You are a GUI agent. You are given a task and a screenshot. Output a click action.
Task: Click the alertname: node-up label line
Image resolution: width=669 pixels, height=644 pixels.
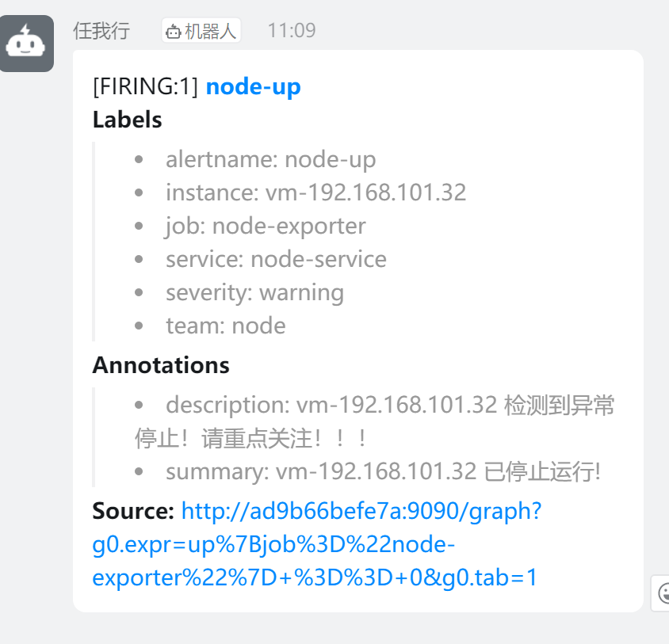click(270, 159)
